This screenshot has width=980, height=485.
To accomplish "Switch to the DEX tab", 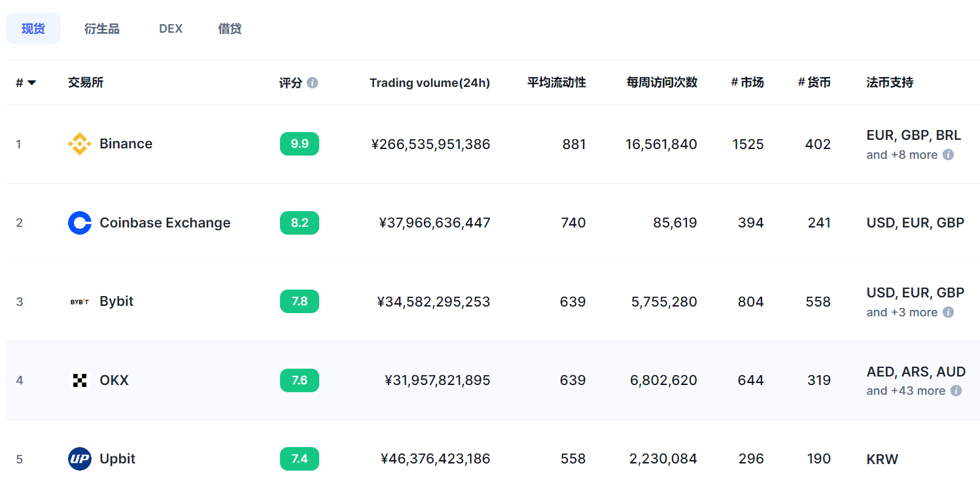I will click(170, 29).
